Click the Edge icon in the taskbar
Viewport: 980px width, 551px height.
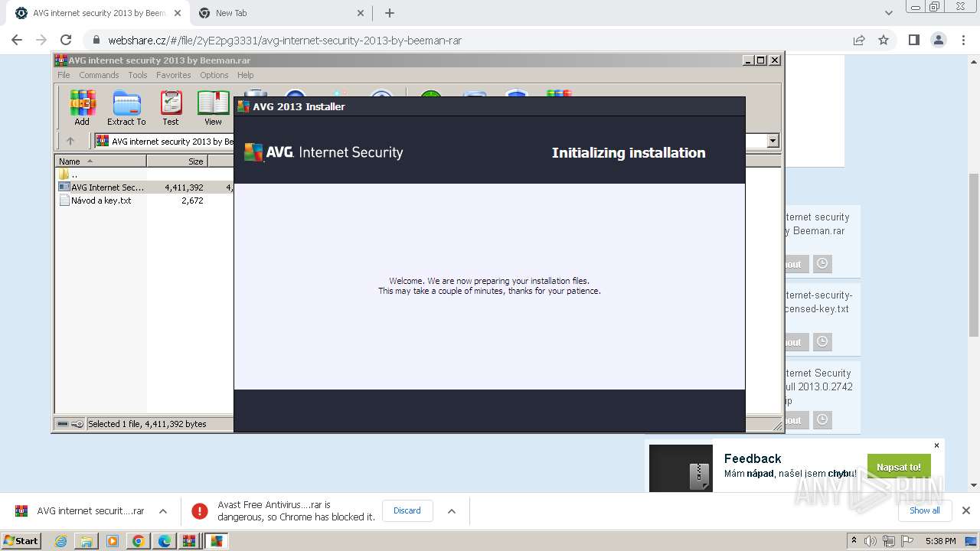[165, 541]
